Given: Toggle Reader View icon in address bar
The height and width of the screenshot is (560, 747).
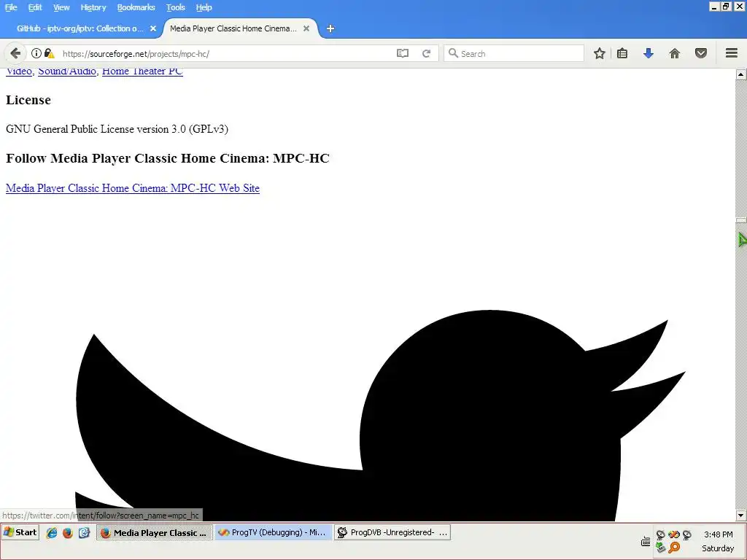Looking at the screenshot, I should pos(403,53).
